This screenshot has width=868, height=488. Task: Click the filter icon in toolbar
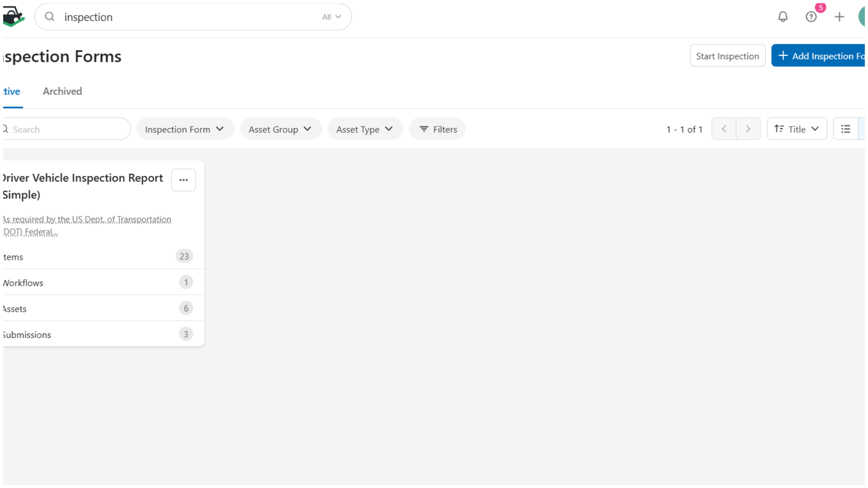(x=423, y=129)
